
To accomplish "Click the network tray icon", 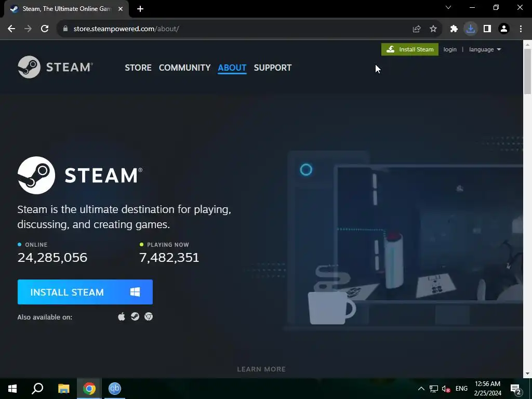I will (434, 389).
